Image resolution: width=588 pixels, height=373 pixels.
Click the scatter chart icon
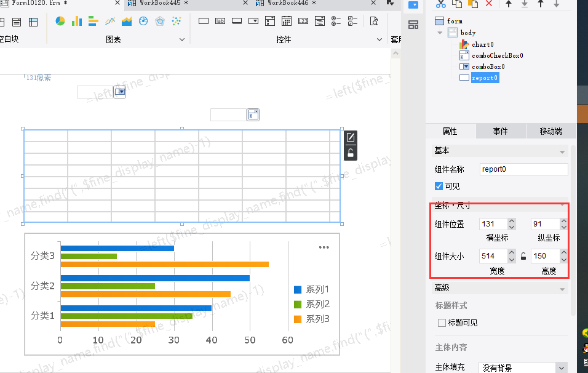(x=177, y=22)
